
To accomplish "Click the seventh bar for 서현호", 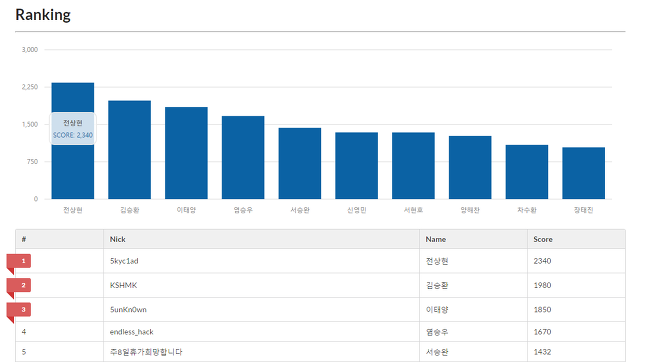I will [413, 166].
